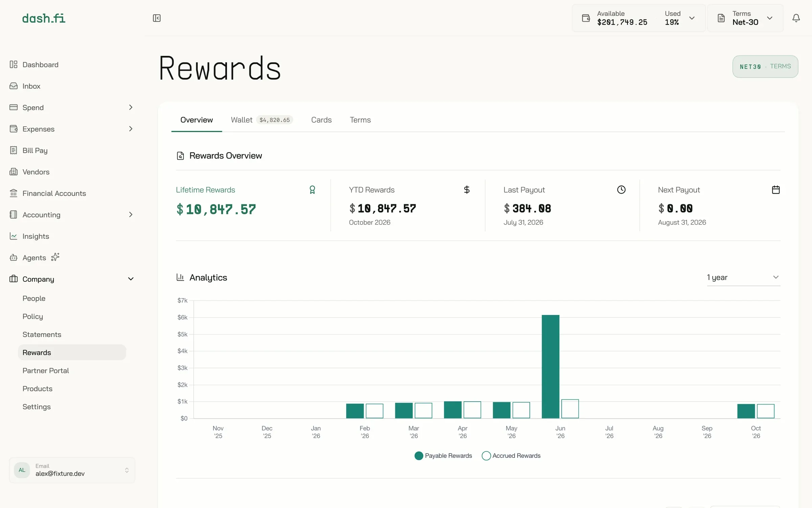Screen dimensions: 812x508
Task: Click the June '26 payable rewards bar
Action: 550,367
